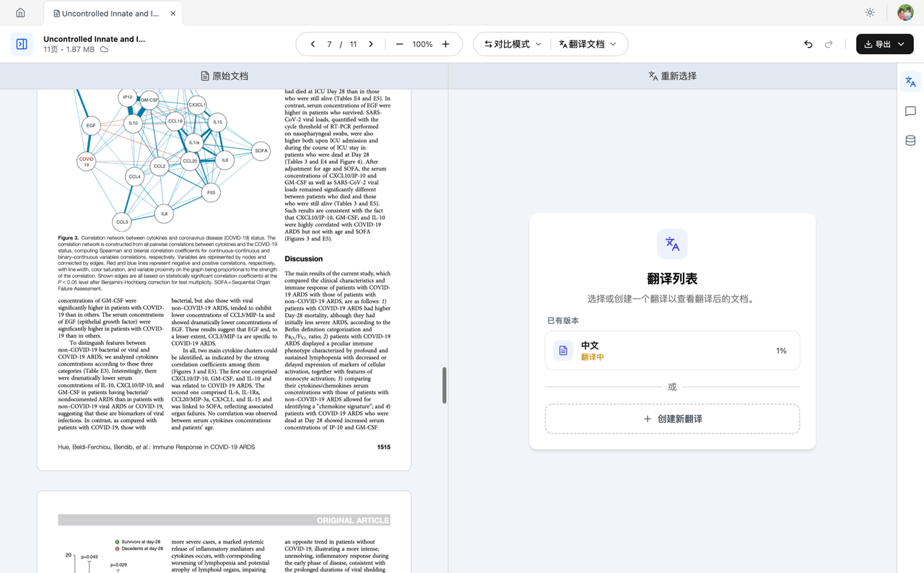The image size is (924, 573).
Task: Go to previous page
Action: click(313, 44)
